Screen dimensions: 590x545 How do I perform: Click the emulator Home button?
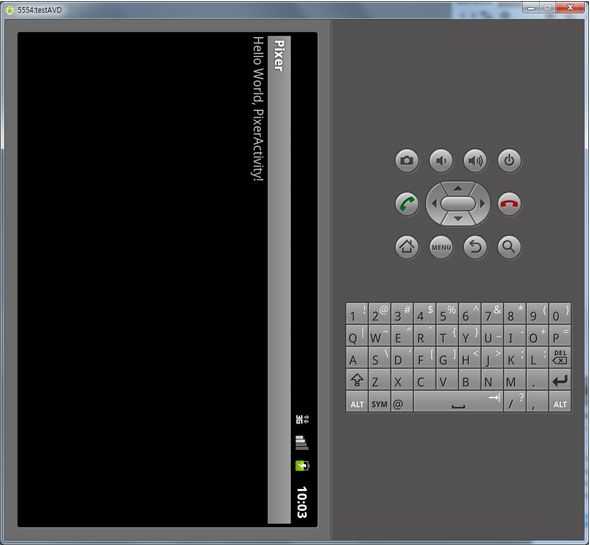pyautogui.click(x=407, y=247)
